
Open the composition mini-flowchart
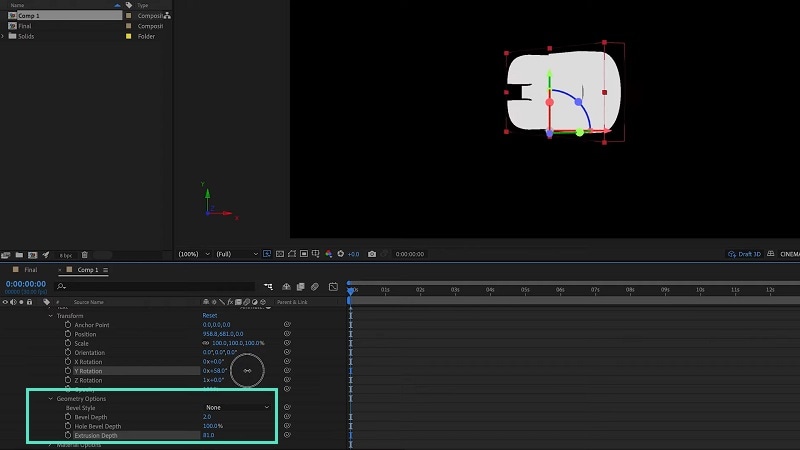(268, 287)
